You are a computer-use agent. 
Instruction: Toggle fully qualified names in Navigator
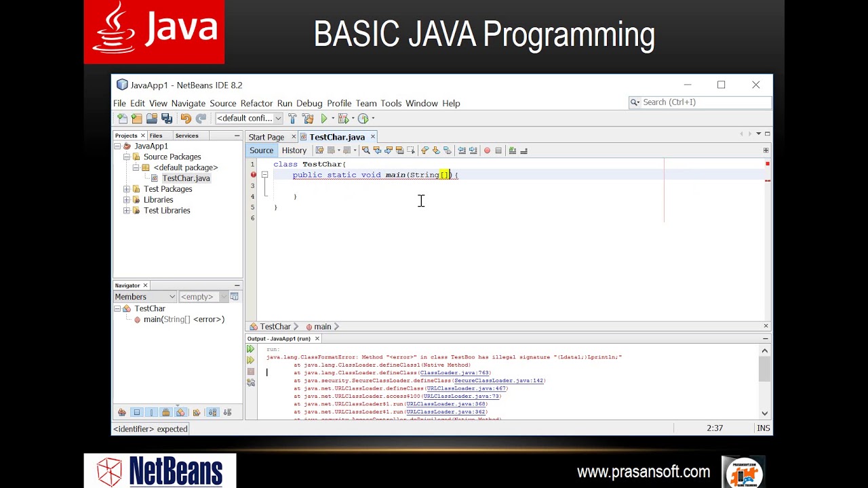point(197,412)
